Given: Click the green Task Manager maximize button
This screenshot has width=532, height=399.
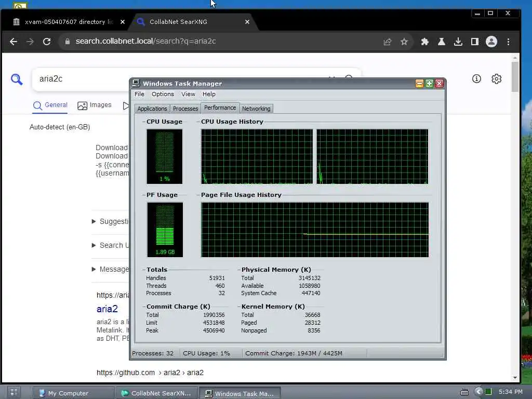Looking at the screenshot, I should point(429,84).
